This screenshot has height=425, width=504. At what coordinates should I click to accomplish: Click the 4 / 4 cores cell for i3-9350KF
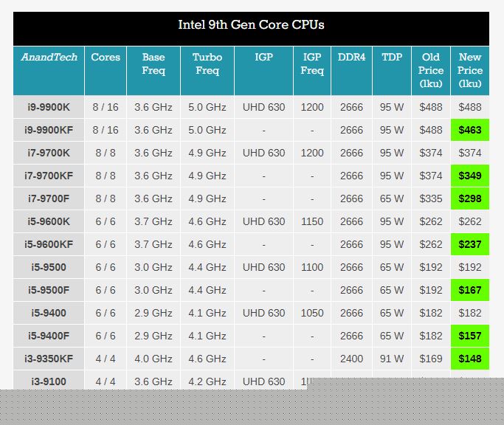(106, 359)
